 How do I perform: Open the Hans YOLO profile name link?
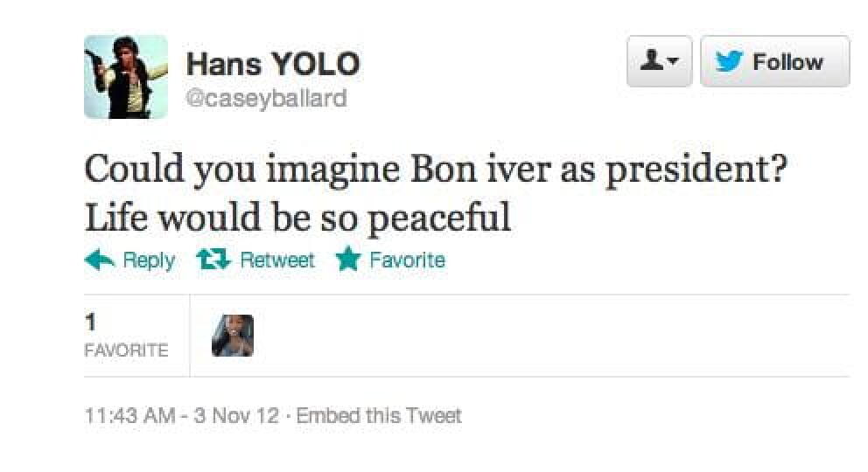272,64
